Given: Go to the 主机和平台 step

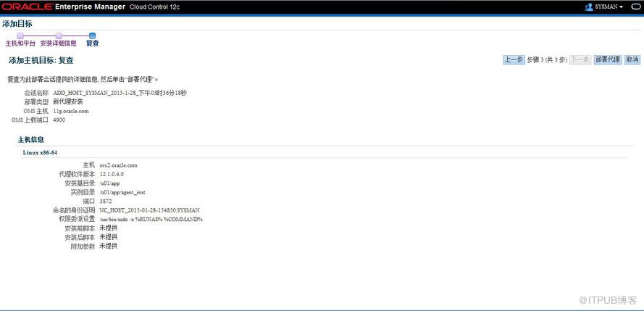Looking at the screenshot, I should coord(20,43).
